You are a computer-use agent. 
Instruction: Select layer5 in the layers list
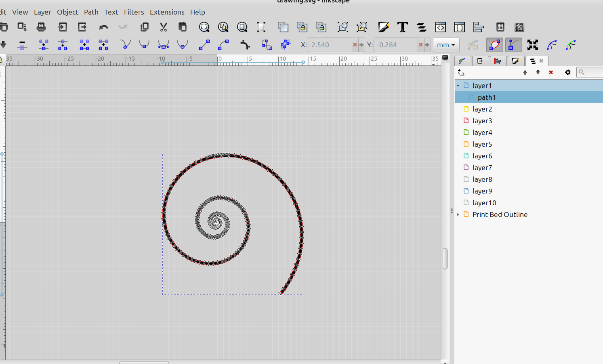click(482, 144)
